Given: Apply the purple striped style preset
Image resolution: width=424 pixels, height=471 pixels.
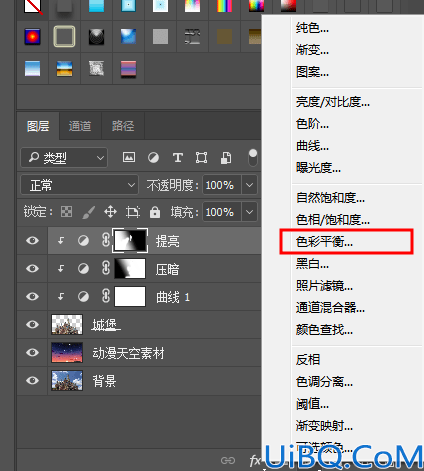Looking at the screenshot, I should tap(128, 69).
